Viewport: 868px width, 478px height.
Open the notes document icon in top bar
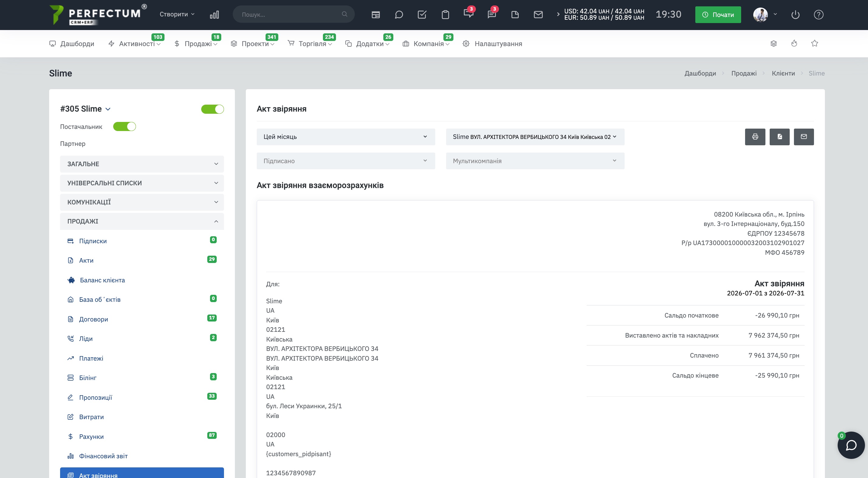(x=515, y=15)
